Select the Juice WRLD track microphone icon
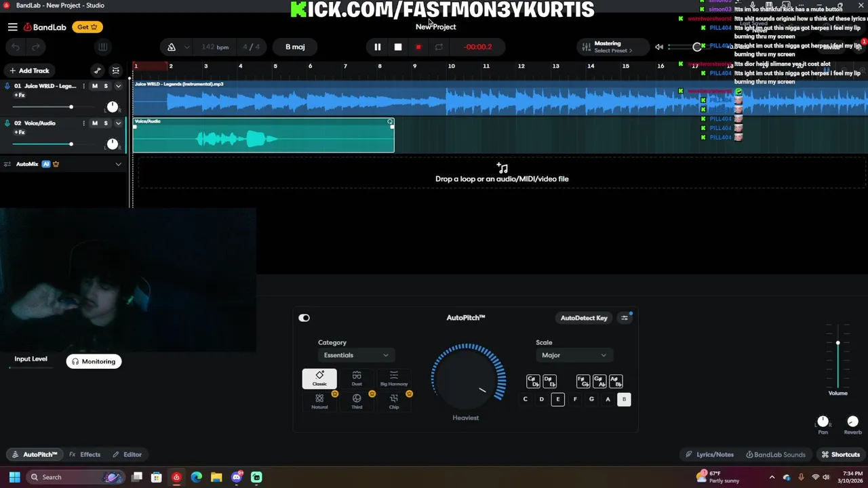Screen dimensions: 868x488 click(x=7, y=86)
